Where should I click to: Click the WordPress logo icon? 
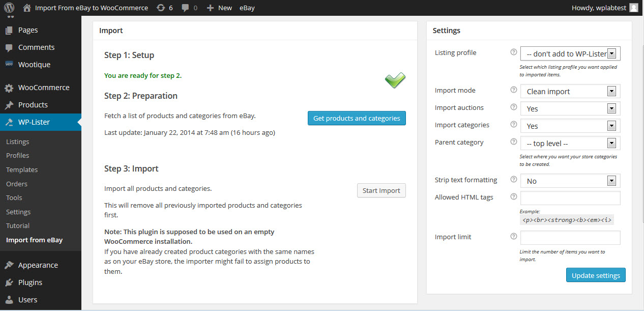coord(9,8)
